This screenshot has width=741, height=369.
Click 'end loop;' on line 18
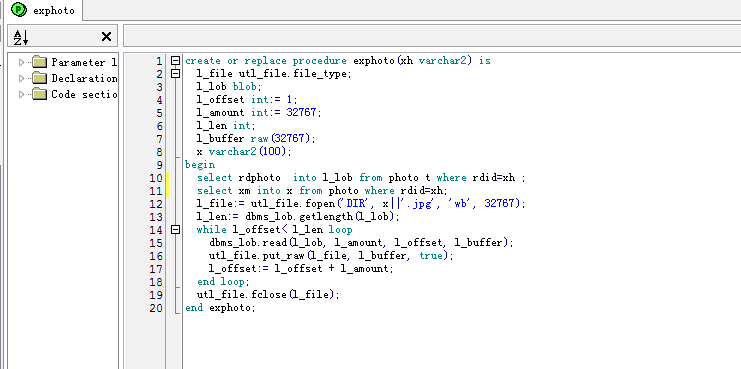(223, 282)
